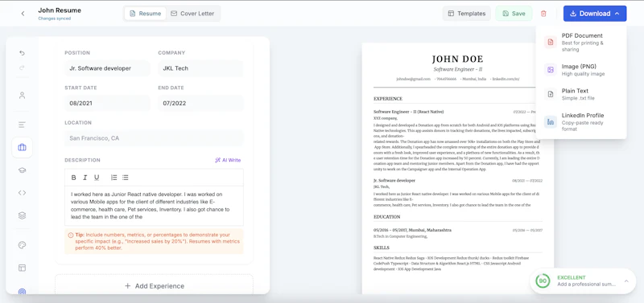Click Jr. Software developer entry in preview
The image size is (644, 303).
click(394, 180)
